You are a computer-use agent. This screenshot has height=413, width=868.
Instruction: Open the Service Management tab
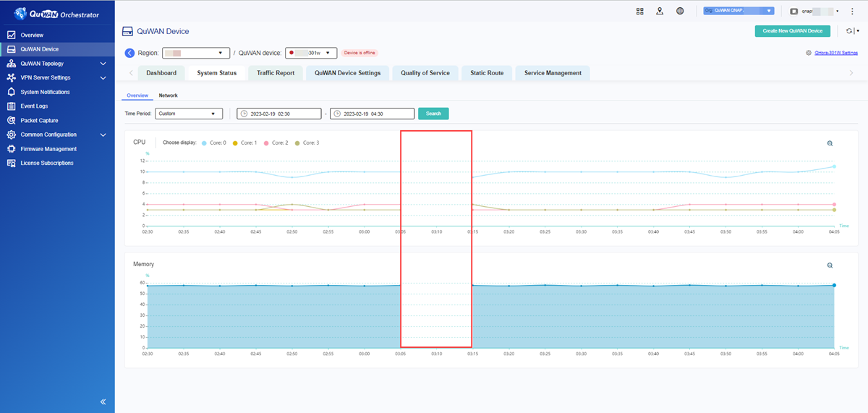553,73
